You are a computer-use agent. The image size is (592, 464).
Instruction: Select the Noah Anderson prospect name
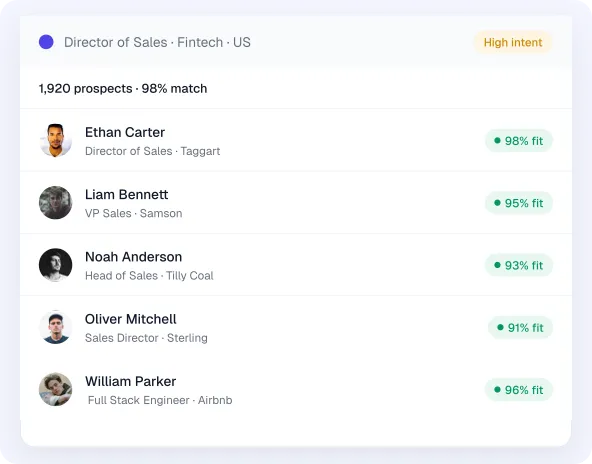(x=134, y=257)
